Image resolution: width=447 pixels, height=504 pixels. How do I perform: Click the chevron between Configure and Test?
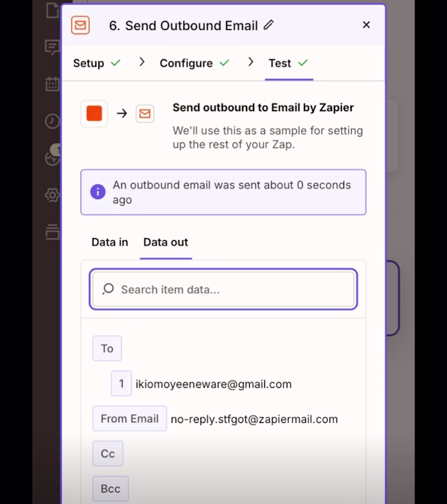(x=251, y=62)
